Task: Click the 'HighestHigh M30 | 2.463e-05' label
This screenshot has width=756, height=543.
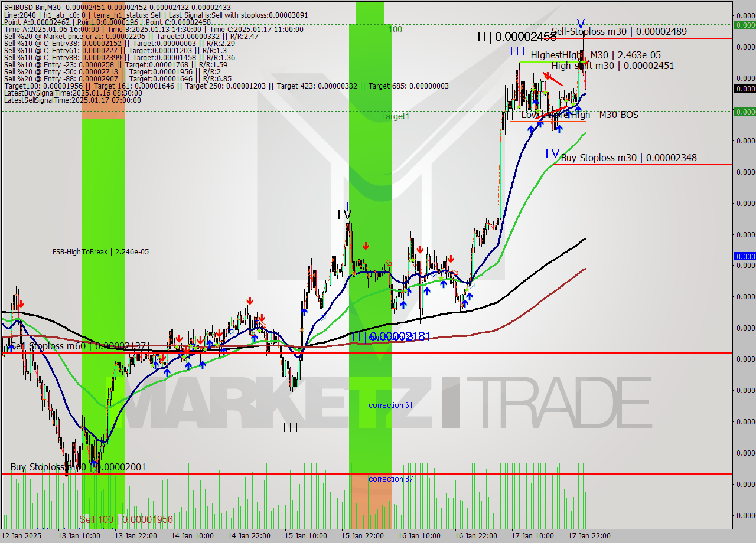Action: (x=595, y=55)
